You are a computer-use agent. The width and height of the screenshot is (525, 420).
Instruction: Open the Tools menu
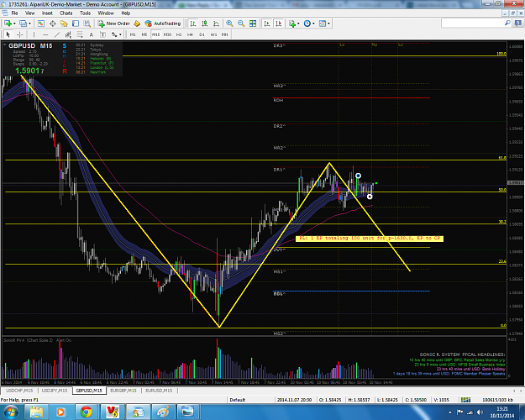[86, 13]
